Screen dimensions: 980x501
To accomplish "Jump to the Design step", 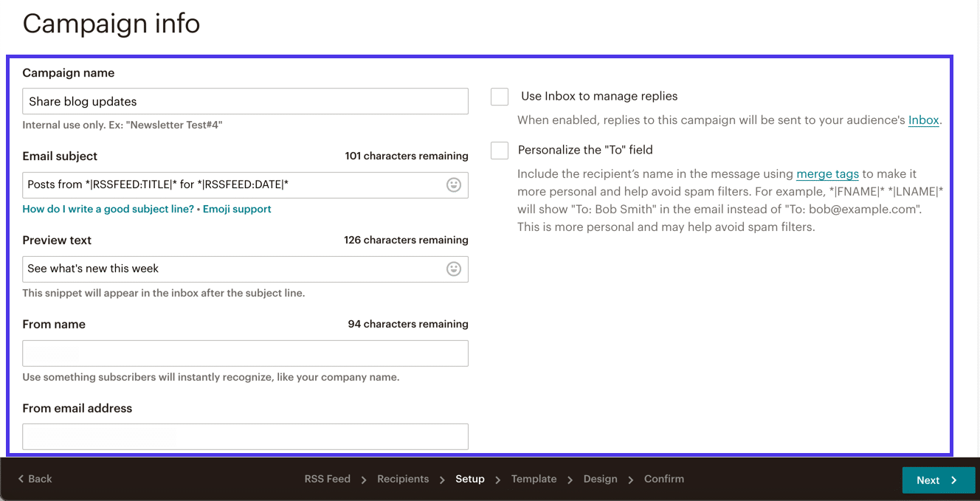I will tap(600, 479).
